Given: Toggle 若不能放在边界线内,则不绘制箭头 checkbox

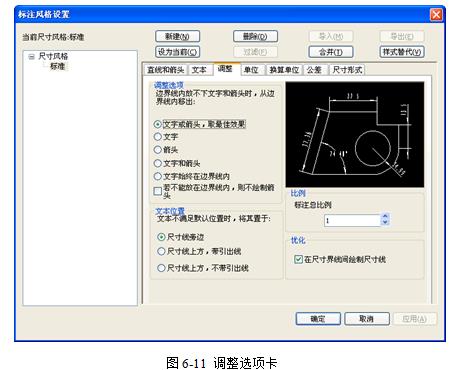Looking at the screenshot, I should tap(158, 191).
